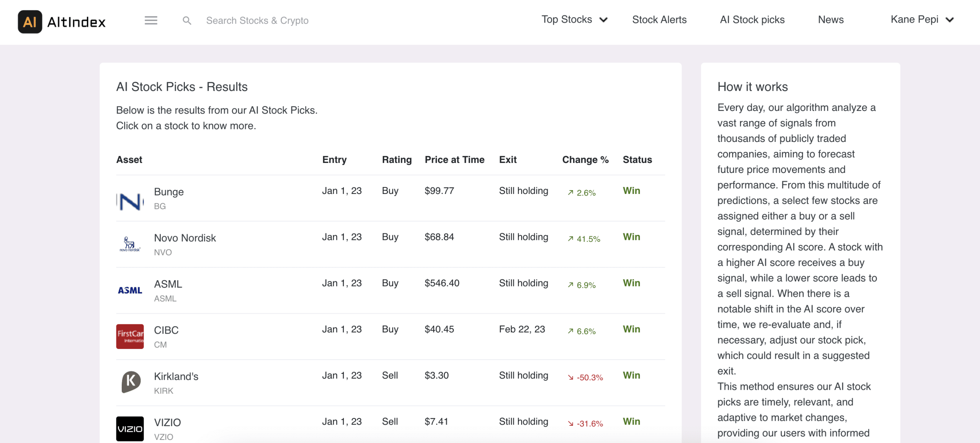Click the How it works heading

(x=753, y=87)
